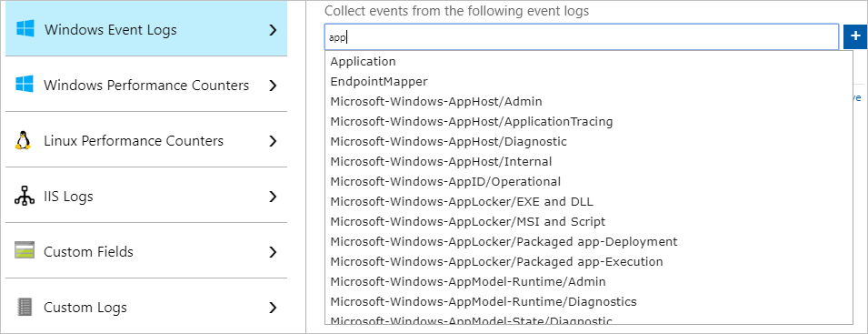Choose Microsoft-Windows-AppID/Operational log
The width and height of the screenshot is (868, 334).
click(x=589, y=182)
